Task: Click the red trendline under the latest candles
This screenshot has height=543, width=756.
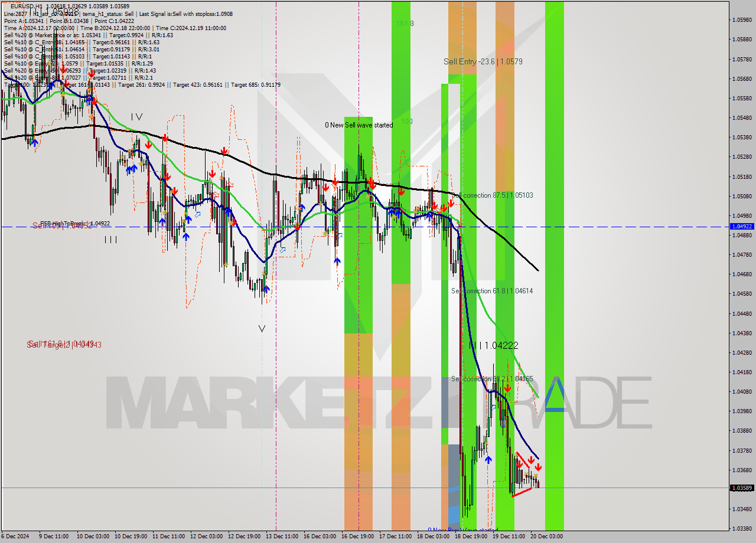Action: (522, 493)
